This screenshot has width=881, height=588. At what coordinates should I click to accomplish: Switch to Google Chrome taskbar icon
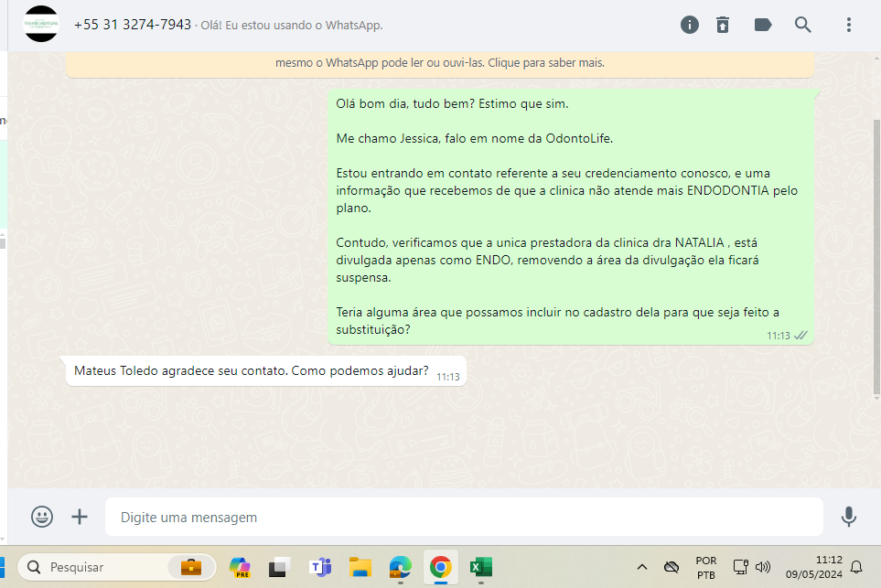pyautogui.click(x=441, y=567)
